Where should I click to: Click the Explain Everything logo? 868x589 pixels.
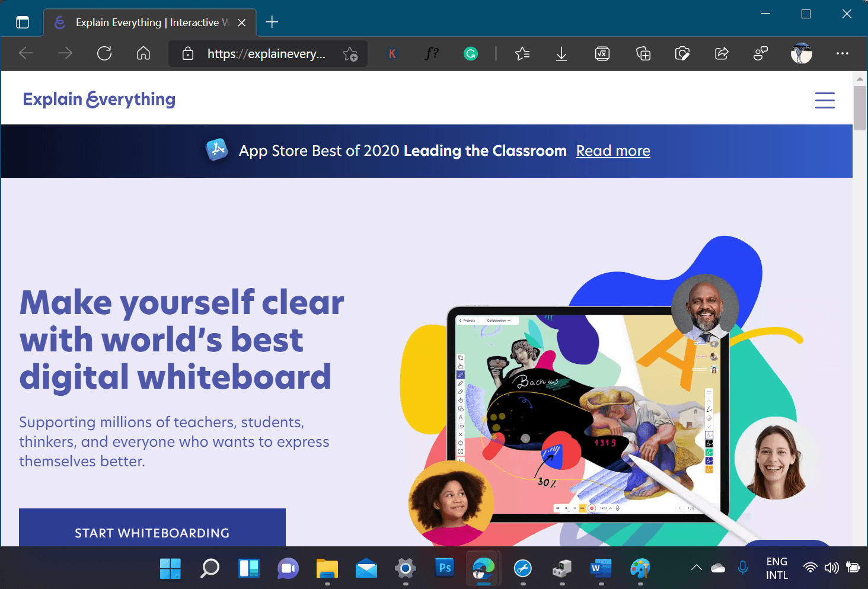tap(99, 99)
